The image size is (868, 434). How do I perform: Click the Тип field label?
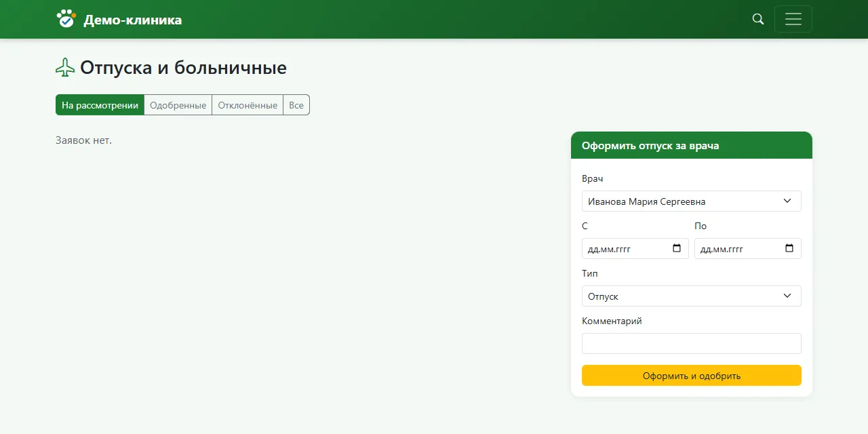click(x=590, y=273)
